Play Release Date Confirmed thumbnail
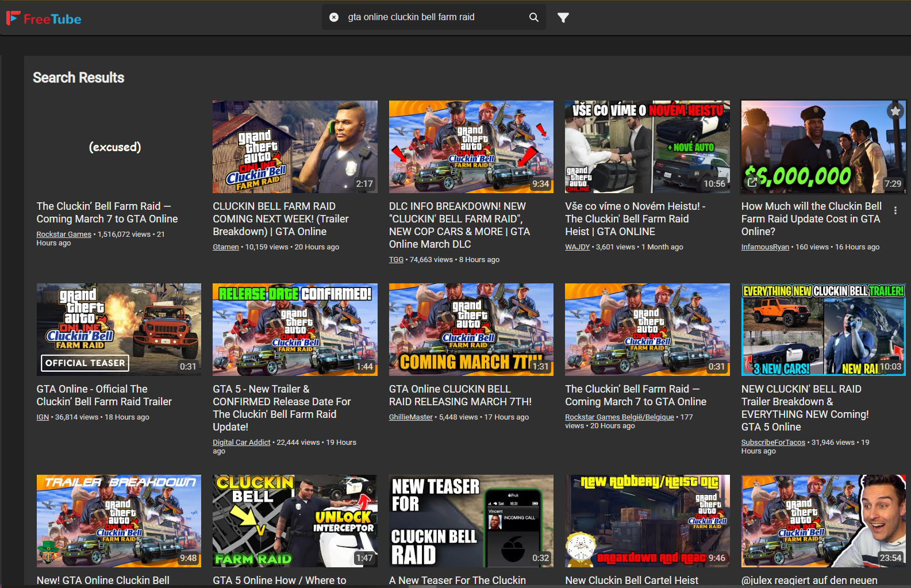 pyautogui.click(x=295, y=329)
